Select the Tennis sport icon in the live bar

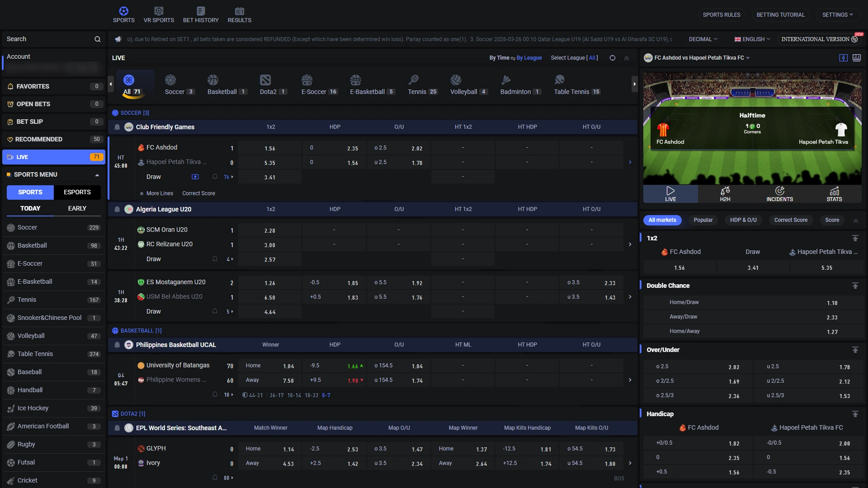[413, 80]
